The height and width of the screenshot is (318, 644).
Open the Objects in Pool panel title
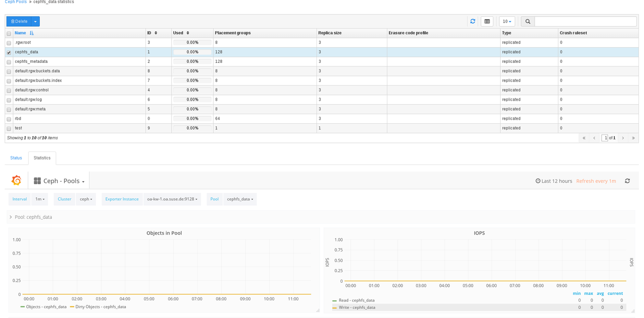164,233
